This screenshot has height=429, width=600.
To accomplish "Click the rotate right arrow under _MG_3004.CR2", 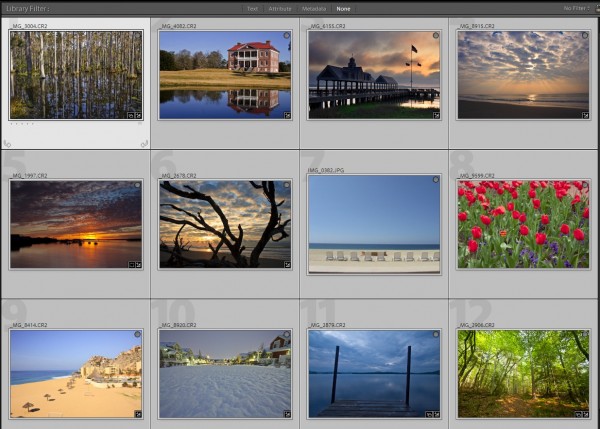I will 144,144.
